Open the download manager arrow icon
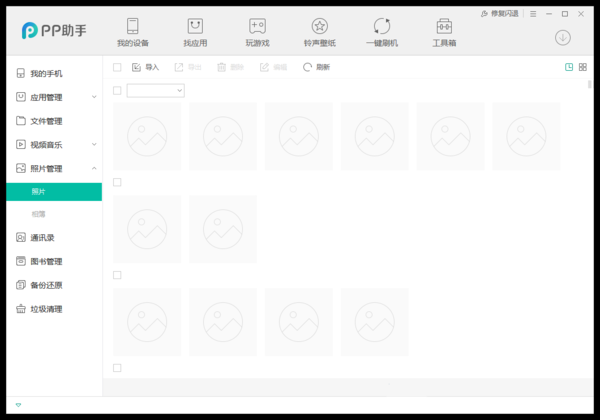 [x=562, y=37]
